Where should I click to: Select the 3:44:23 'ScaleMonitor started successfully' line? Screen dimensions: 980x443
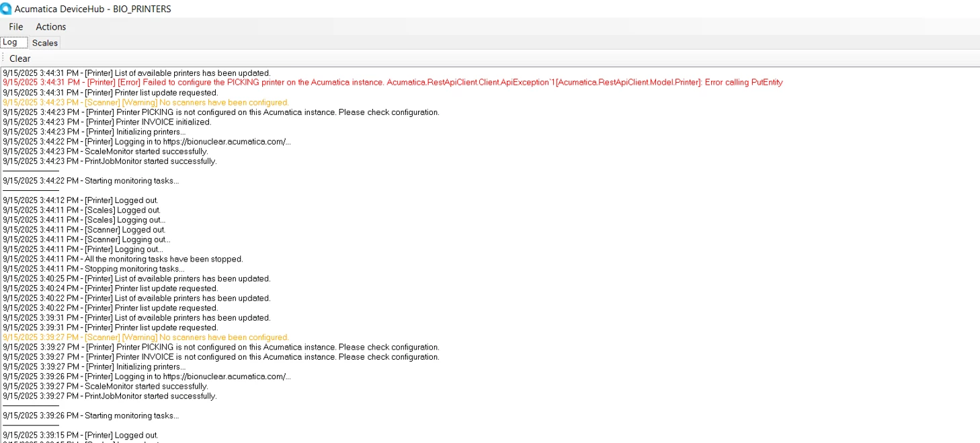(x=106, y=151)
